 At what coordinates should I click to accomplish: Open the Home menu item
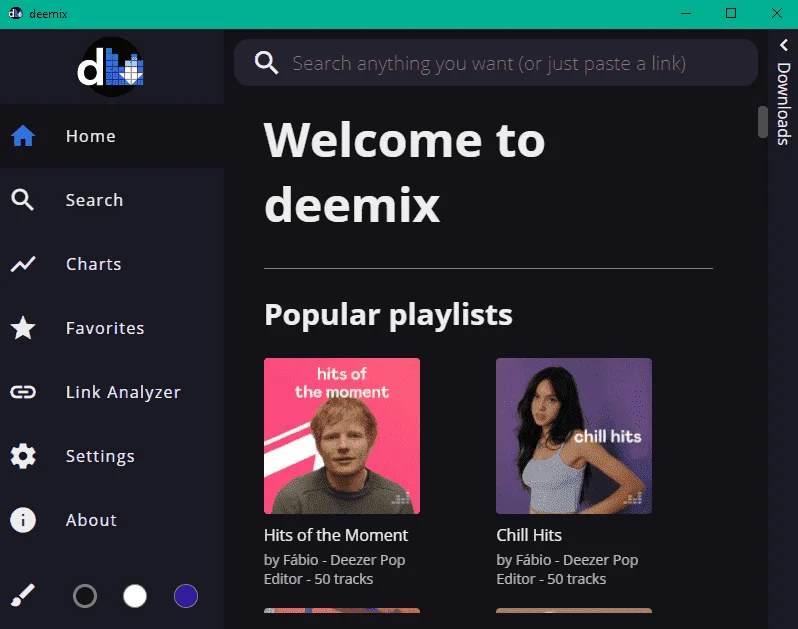tap(112, 136)
